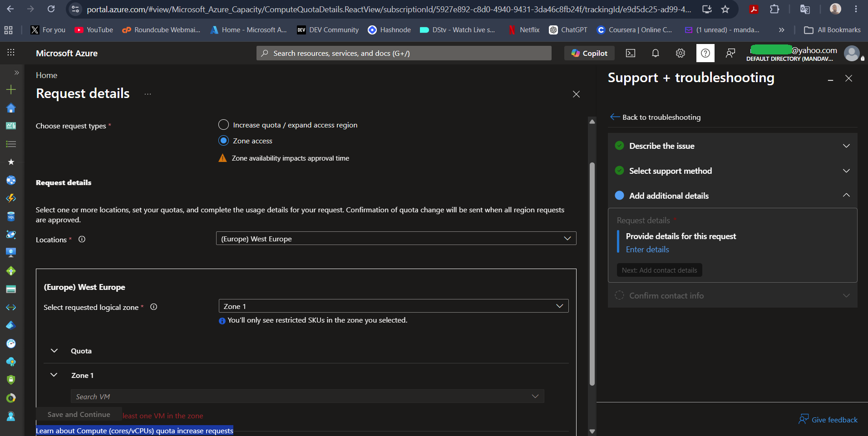The height and width of the screenshot is (436, 868).
Task: Open Favorites star icon in sidebar
Action: click(11, 162)
